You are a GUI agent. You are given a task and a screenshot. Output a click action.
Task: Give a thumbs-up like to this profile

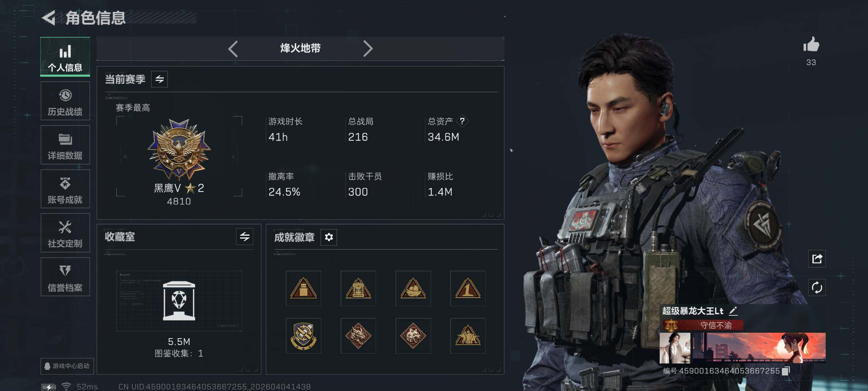click(811, 45)
